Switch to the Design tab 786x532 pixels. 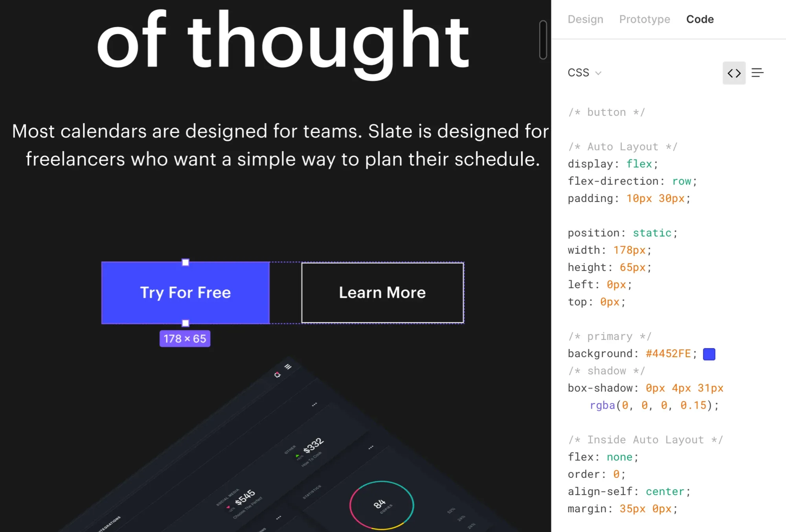point(585,19)
